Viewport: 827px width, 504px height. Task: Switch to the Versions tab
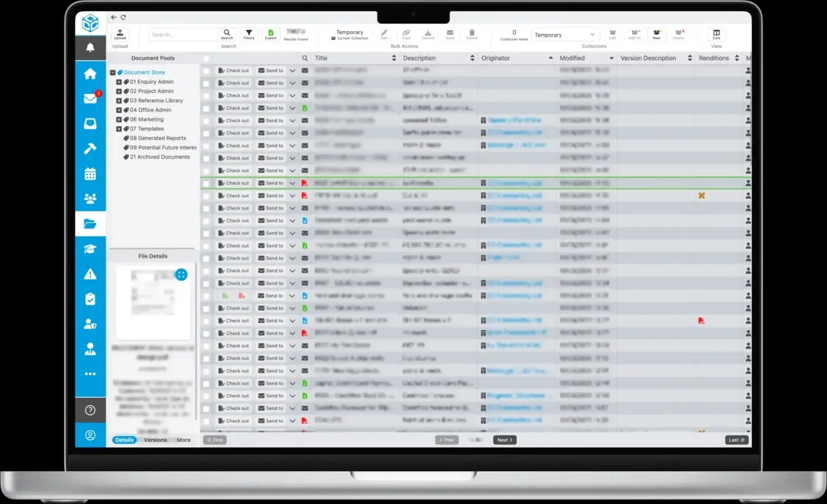click(x=155, y=440)
